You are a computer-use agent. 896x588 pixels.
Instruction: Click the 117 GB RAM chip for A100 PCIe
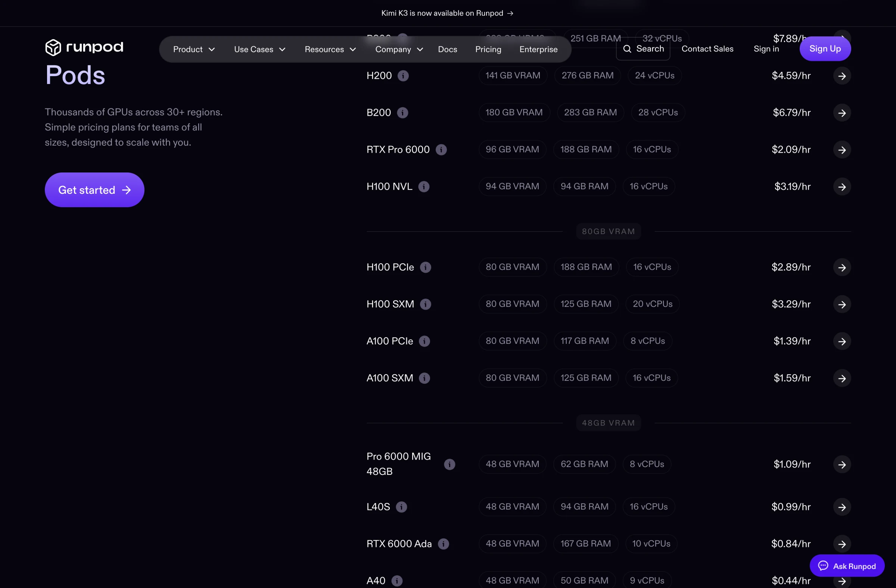[x=584, y=341]
